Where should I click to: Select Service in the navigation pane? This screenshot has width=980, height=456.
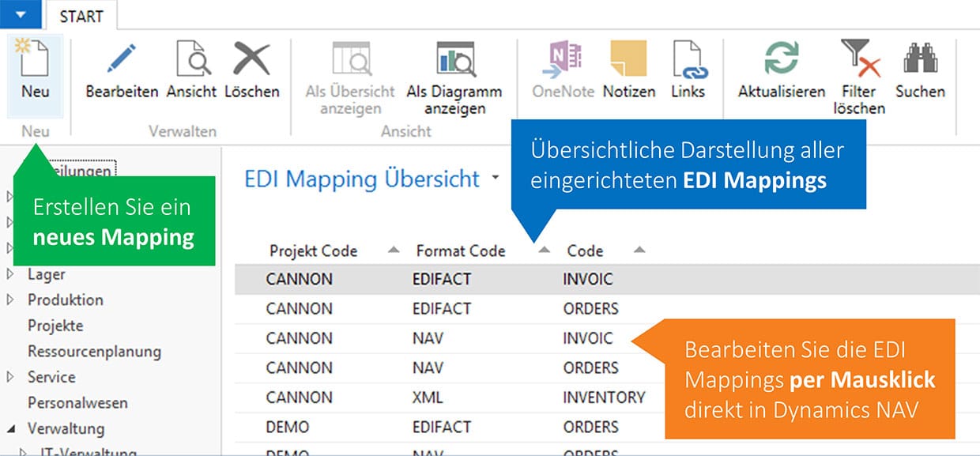(51, 377)
